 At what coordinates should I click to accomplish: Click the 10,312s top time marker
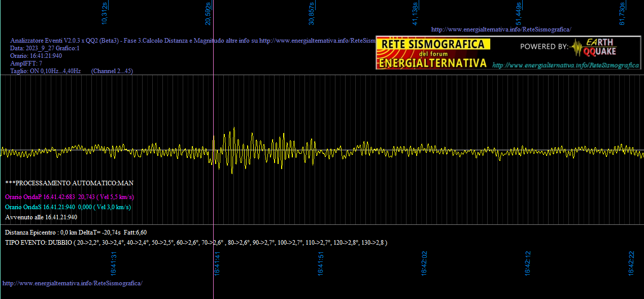[105, 13]
